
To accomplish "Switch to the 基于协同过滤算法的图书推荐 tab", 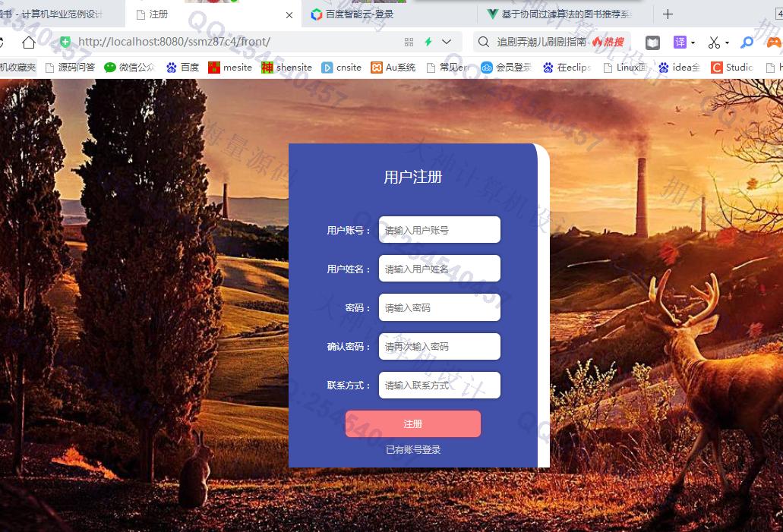I will (564, 14).
